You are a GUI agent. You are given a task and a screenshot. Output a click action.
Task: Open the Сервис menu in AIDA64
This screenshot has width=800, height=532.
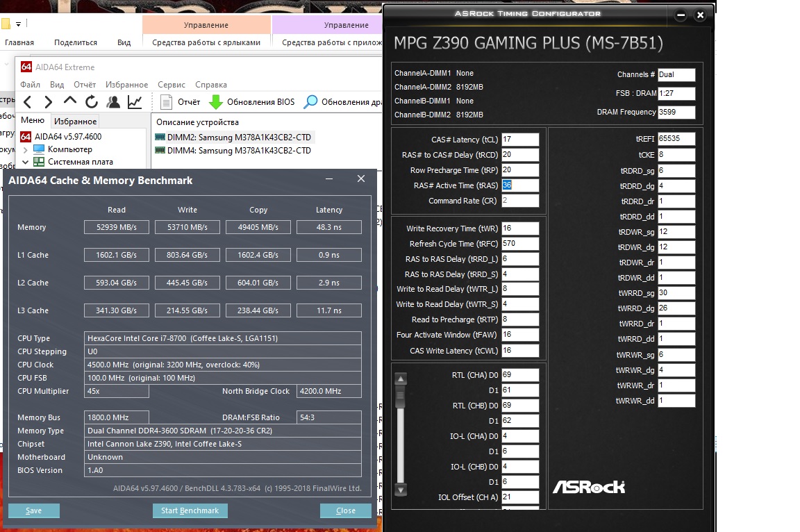(x=172, y=85)
